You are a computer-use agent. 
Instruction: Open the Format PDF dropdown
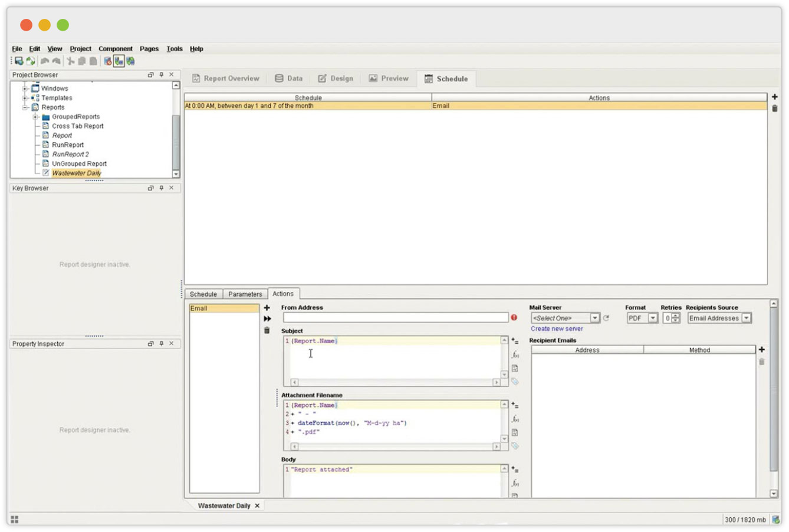(x=653, y=318)
